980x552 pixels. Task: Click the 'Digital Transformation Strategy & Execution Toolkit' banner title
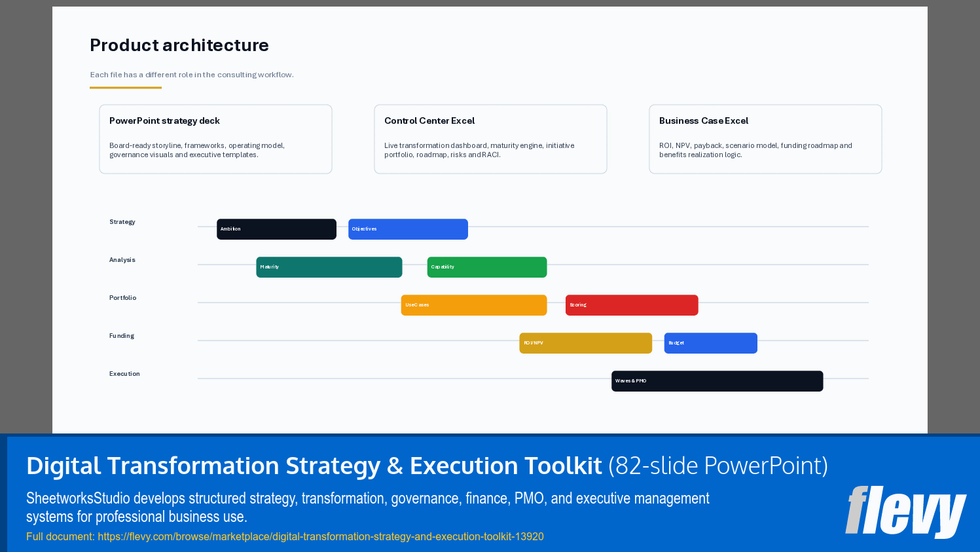click(x=314, y=466)
